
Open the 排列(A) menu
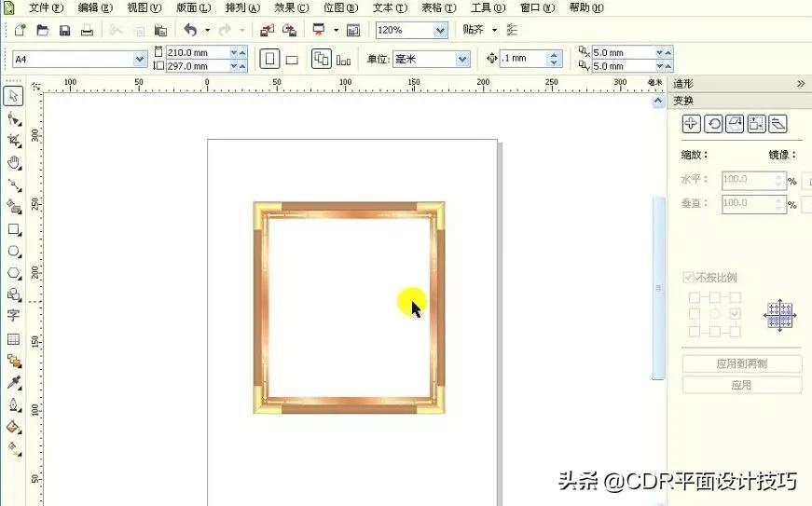242,7
